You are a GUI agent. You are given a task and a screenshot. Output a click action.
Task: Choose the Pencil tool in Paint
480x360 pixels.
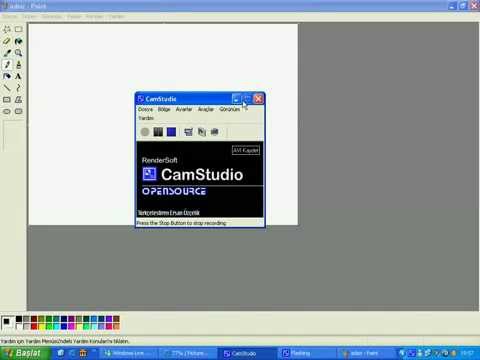click(7, 65)
